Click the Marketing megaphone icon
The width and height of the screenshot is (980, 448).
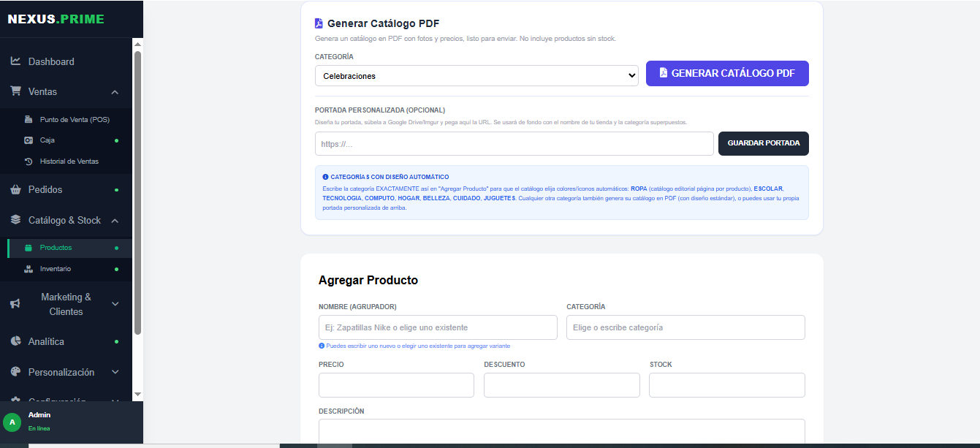click(15, 304)
